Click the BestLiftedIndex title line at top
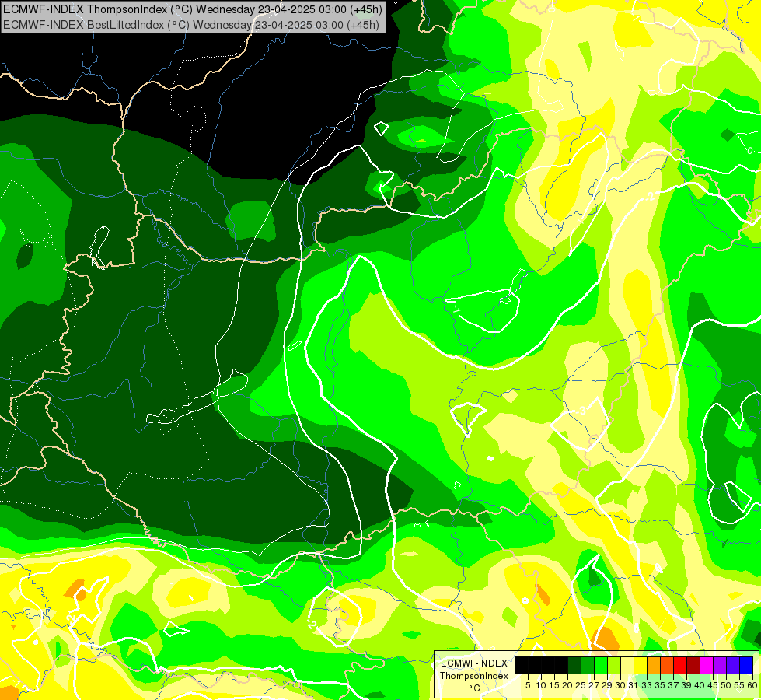The height and width of the screenshot is (700, 761). [191, 25]
